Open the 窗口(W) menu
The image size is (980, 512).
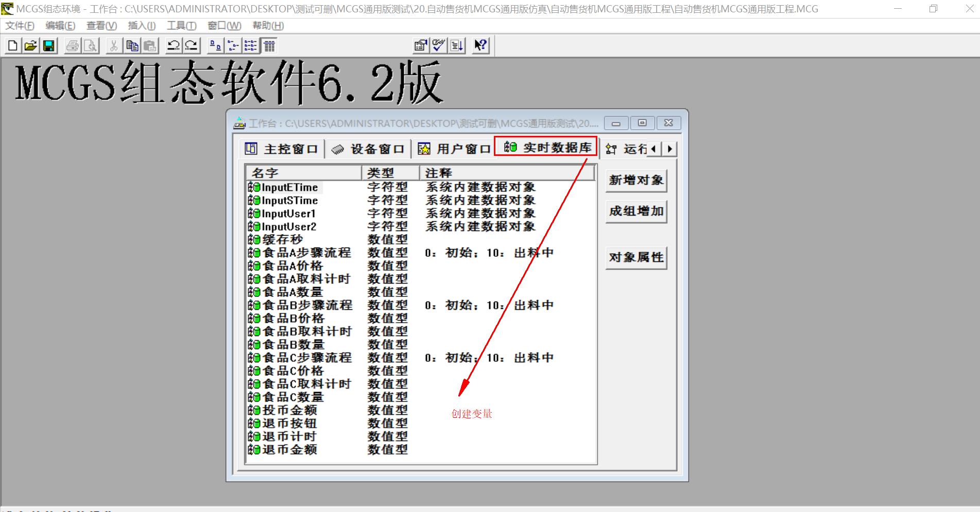click(x=224, y=26)
